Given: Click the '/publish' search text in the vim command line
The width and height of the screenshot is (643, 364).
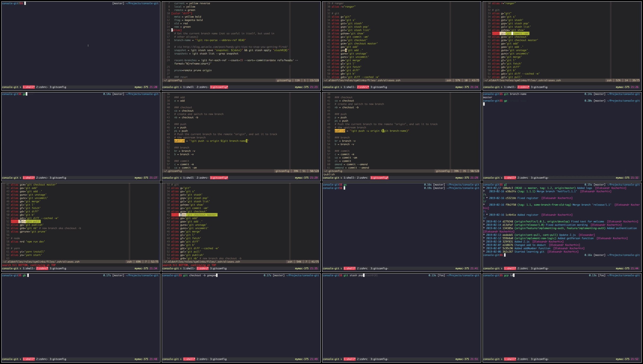Looking at the screenshot, I should click(x=329, y=174).
